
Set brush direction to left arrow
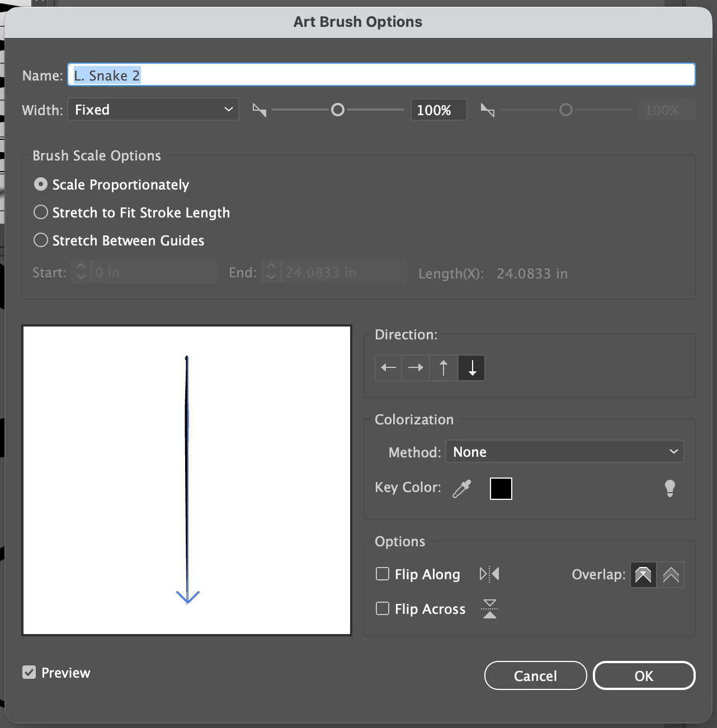[x=388, y=368]
